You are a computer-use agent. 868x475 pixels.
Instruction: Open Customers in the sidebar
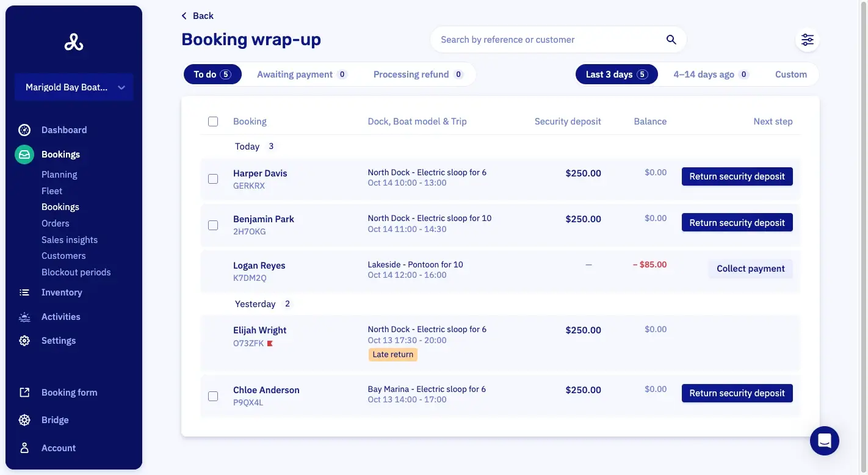click(x=63, y=256)
